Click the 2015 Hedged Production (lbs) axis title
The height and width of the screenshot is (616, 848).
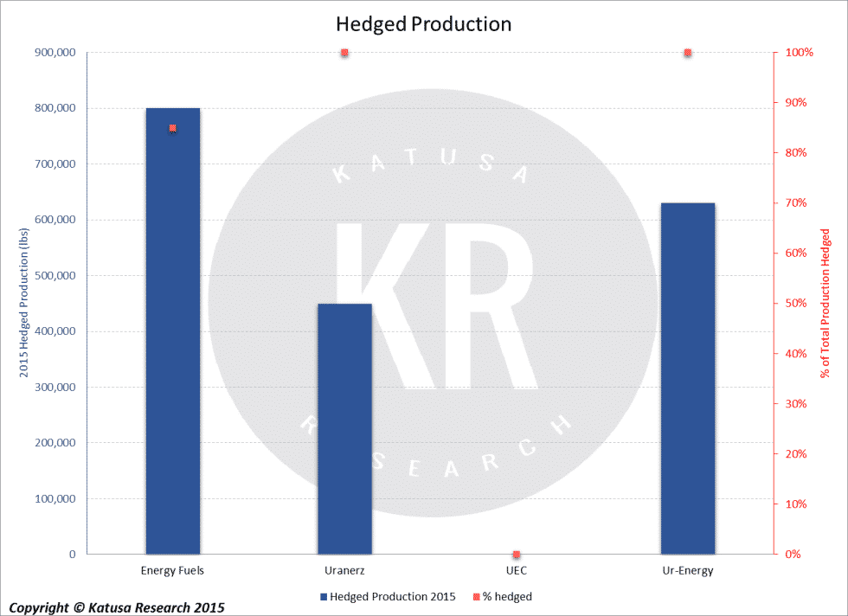24,303
